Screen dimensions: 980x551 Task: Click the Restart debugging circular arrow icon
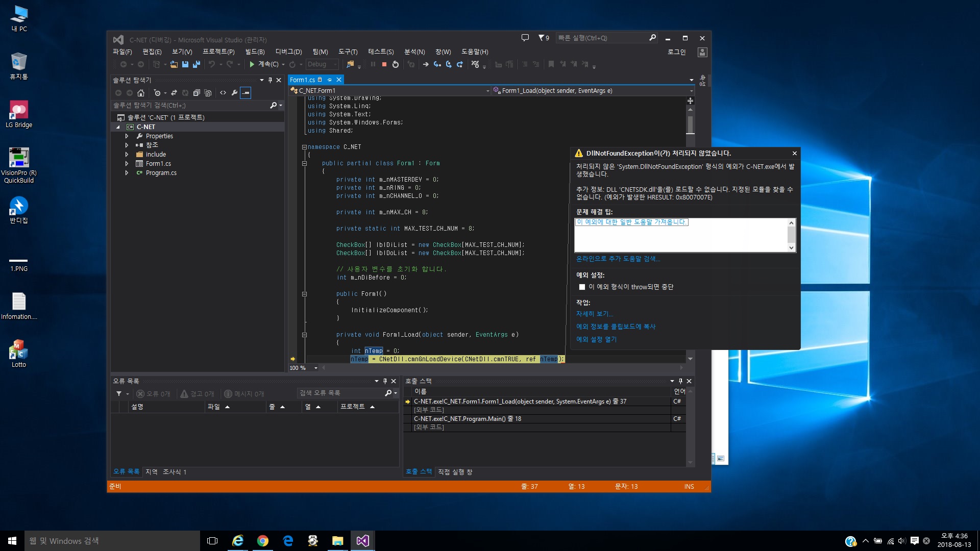(396, 64)
